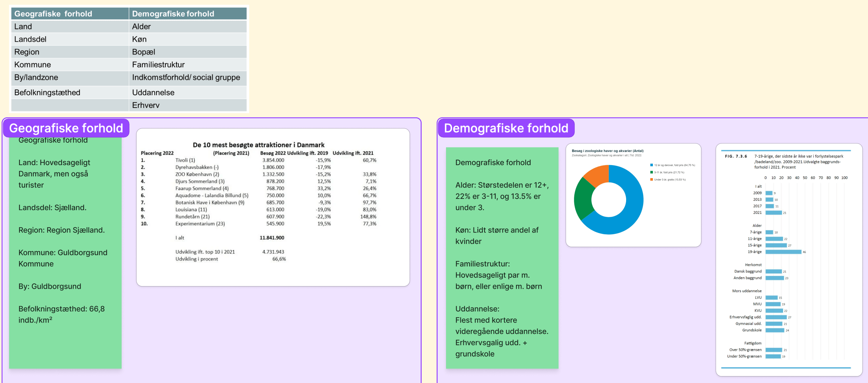This screenshot has width=868, height=383.
Task: Click the 'Befolkningstæthed' table cell
Action: pyautogui.click(x=70, y=92)
